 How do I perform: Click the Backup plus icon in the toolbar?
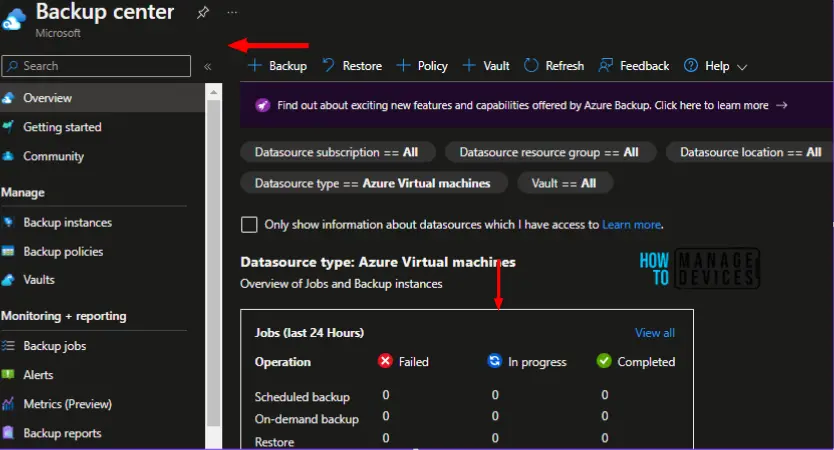coord(255,65)
